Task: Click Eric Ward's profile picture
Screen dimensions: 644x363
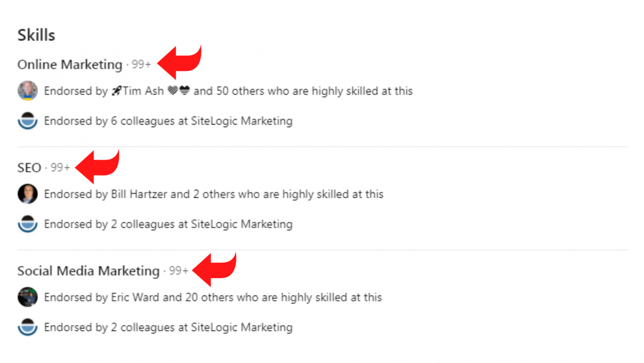Action: [27, 297]
